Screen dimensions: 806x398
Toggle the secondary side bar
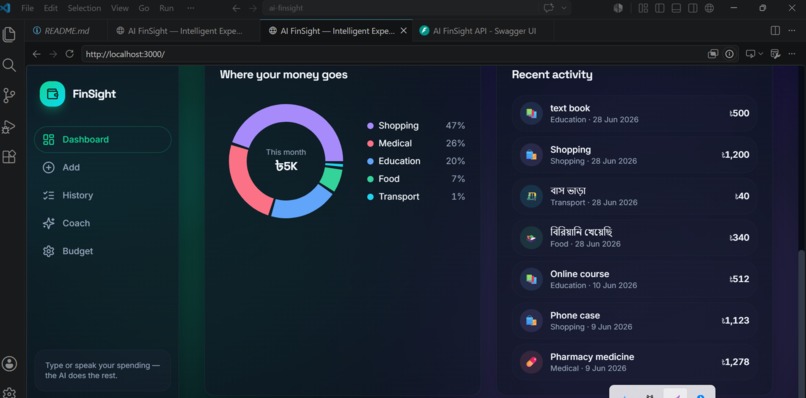click(x=693, y=8)
